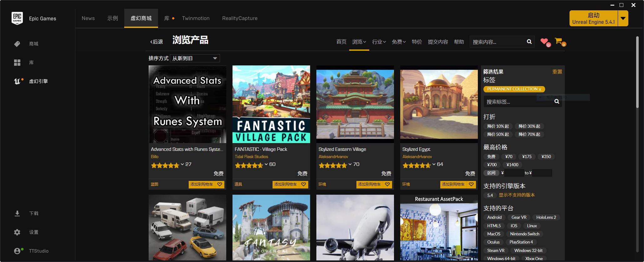Add Advanced Stats to cart
Screen dimensions: 644x262
tap(202, 184)
